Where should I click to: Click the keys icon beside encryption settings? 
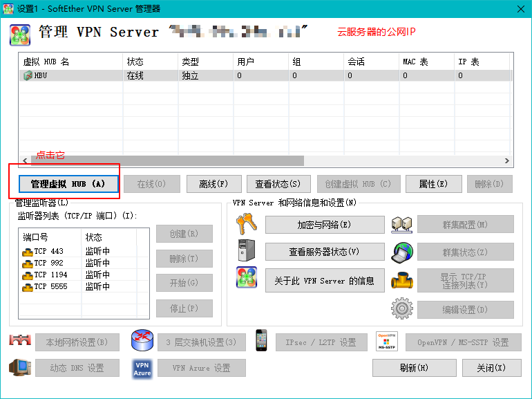pos(247,224)
